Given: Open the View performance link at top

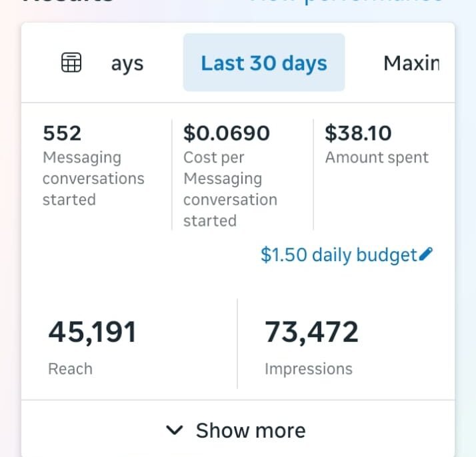Looking at the screenshot, I should point(345,2).
